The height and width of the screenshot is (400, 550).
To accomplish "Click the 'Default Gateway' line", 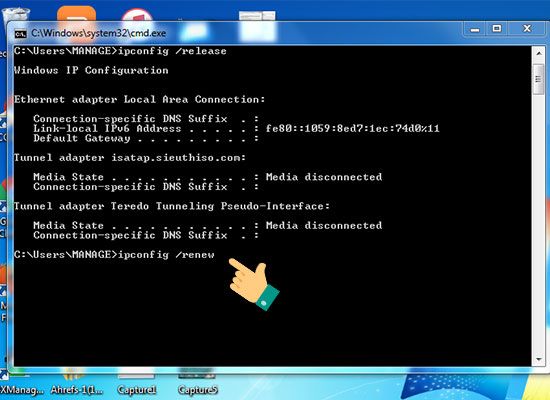I will [x=146, y=139].
